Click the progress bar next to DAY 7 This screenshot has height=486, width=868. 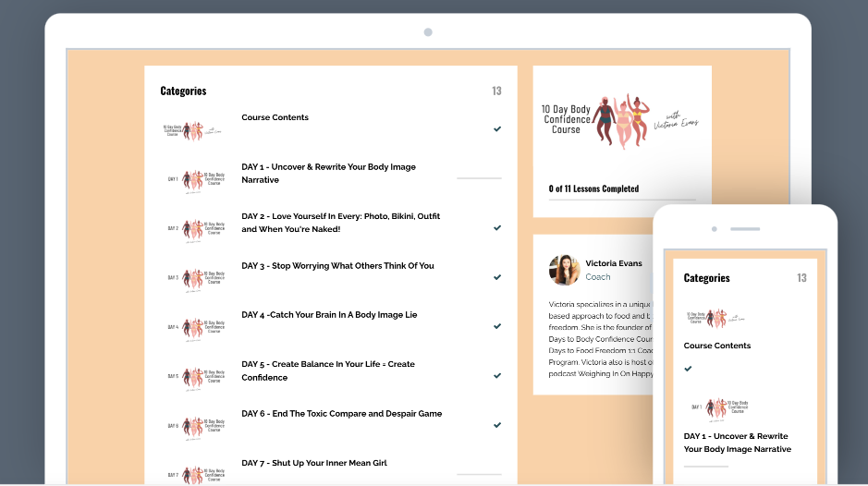click(x=479, y=474)
